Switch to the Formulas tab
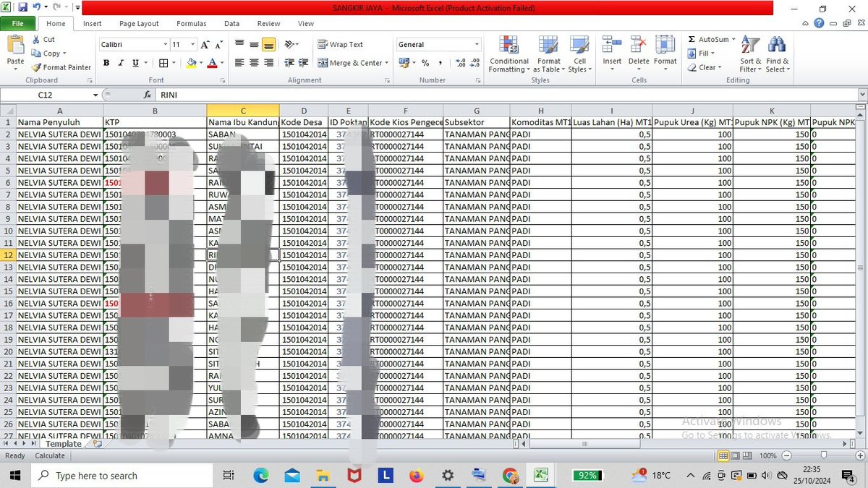 pyautogui.click(x=192, y=23)
